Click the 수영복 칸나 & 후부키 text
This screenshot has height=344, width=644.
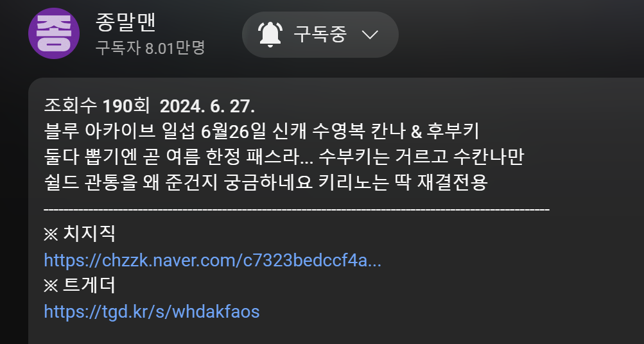click(395, 132)
